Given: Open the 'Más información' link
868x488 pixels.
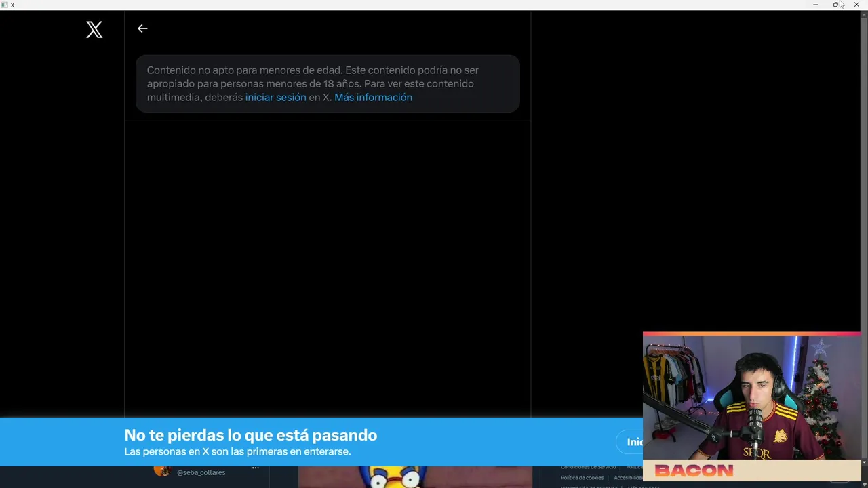Looking at the screenshot, I should [x=373, y=97].
